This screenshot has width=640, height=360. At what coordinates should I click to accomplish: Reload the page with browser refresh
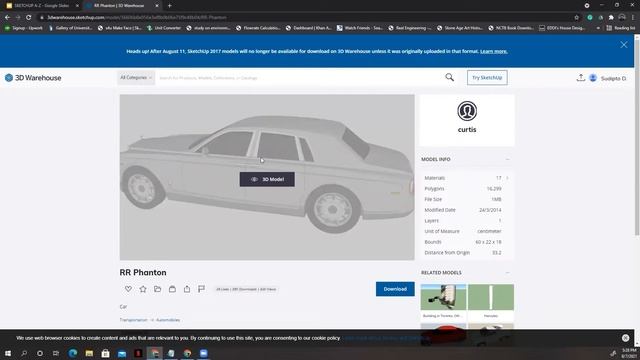pos(29,18)
